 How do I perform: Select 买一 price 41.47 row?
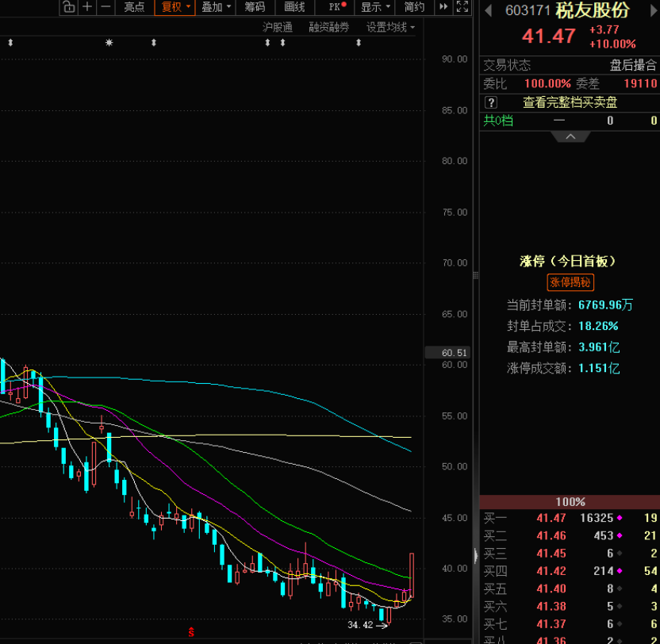pyautogui.click(x=570, y=518)
